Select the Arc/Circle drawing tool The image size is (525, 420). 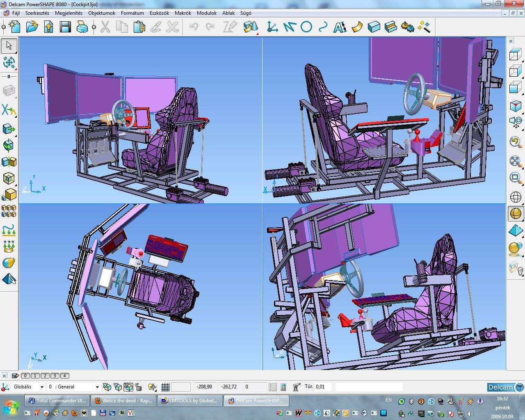(306, 27)
